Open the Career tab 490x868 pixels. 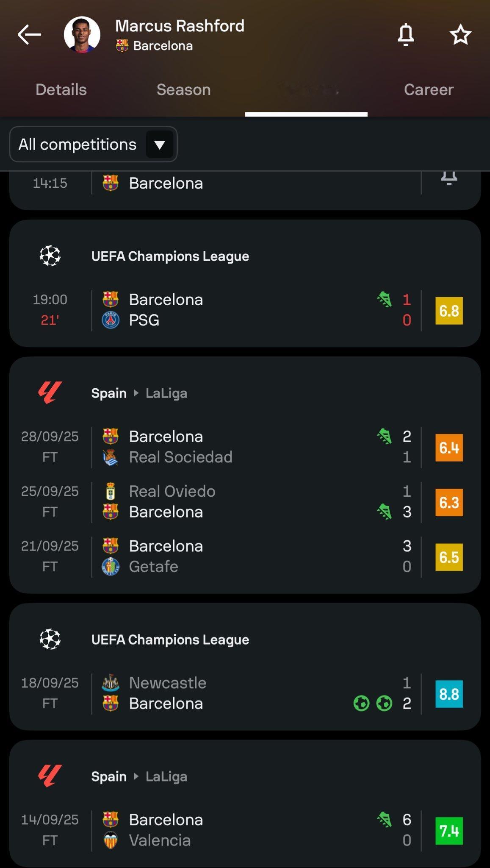pos(429,90)
